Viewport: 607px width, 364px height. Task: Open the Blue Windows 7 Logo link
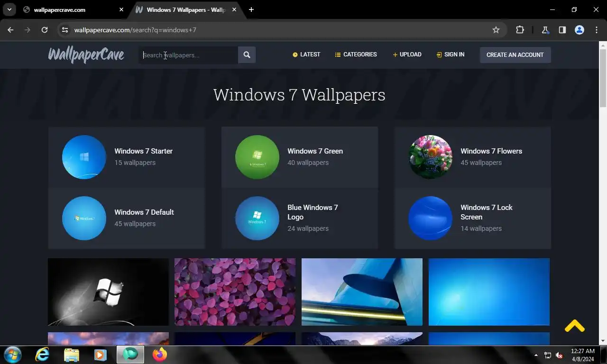click(313, 212)
